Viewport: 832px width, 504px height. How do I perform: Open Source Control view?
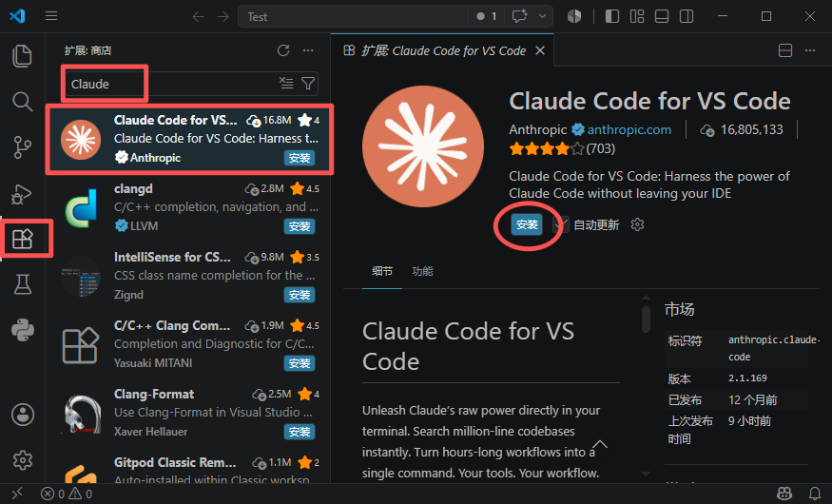coord(22,147)
